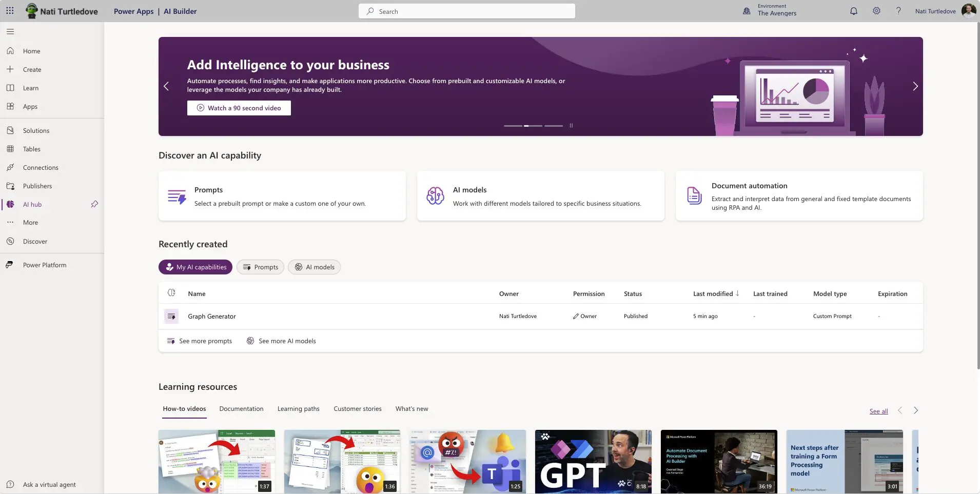Switch to What's new tab
Image resolution: width=980 pixels, height=494 pixels.
pos(411,409)
